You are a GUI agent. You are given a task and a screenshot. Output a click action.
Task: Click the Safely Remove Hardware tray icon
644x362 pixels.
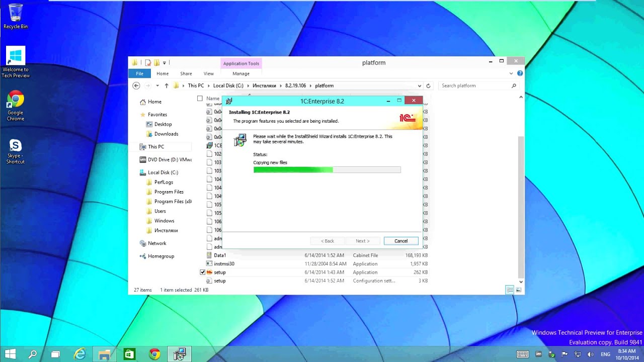[x=551, y=354]
